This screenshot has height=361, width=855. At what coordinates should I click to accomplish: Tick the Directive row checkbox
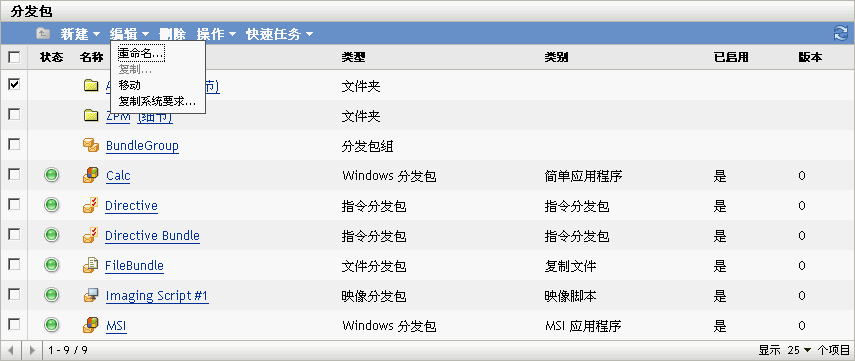(14, 204)
